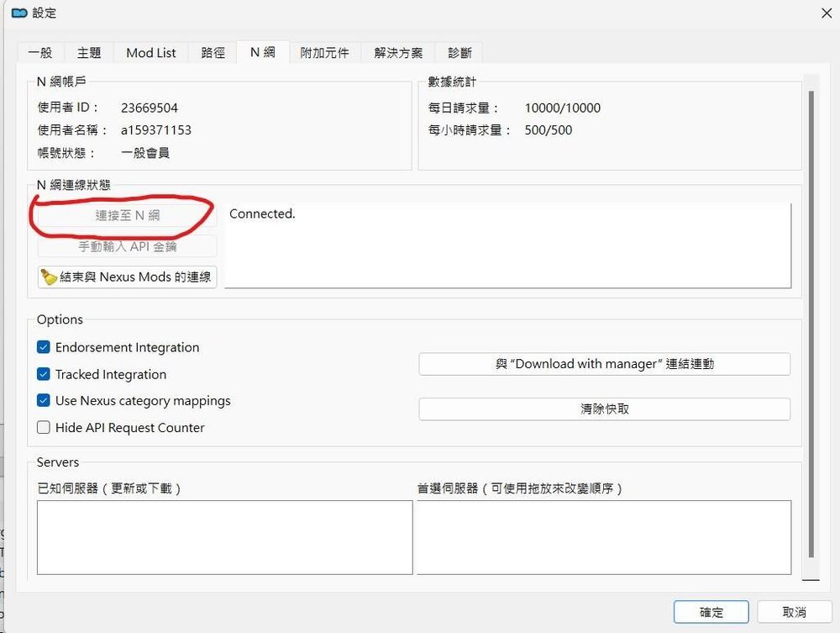
Task: Cancel with the 取消 button
Action: click(x=795, y=612)
